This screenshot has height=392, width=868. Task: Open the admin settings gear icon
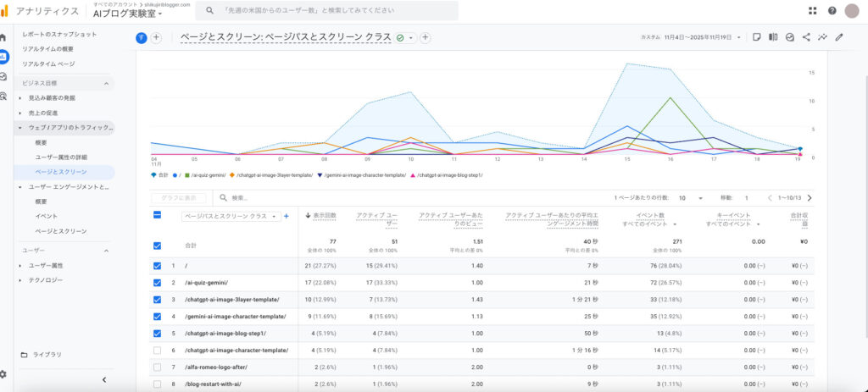(x=4, y=373)
